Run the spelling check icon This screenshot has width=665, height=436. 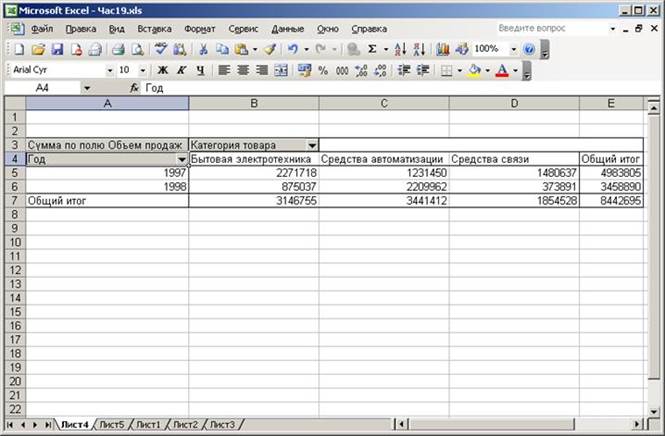(x=160, y=49)
